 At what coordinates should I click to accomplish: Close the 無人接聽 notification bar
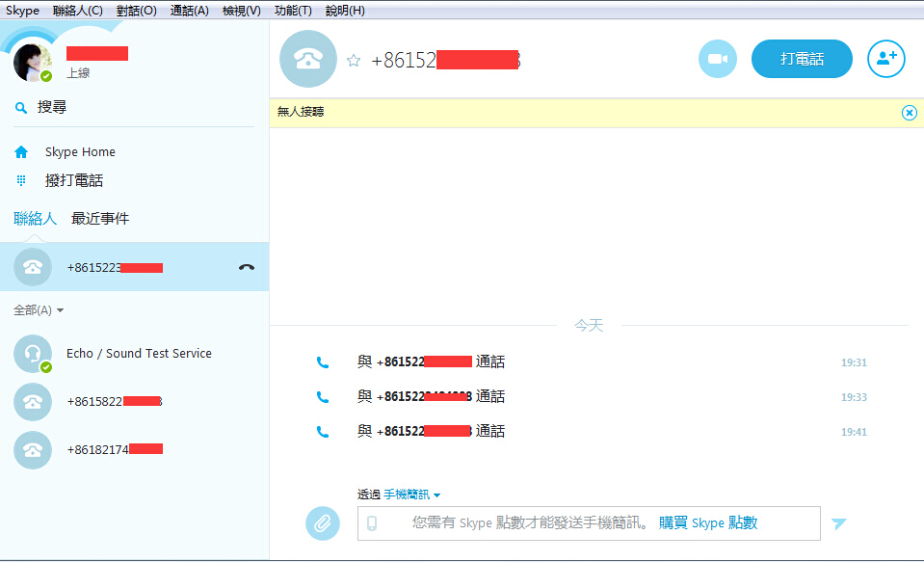[909, 113]
